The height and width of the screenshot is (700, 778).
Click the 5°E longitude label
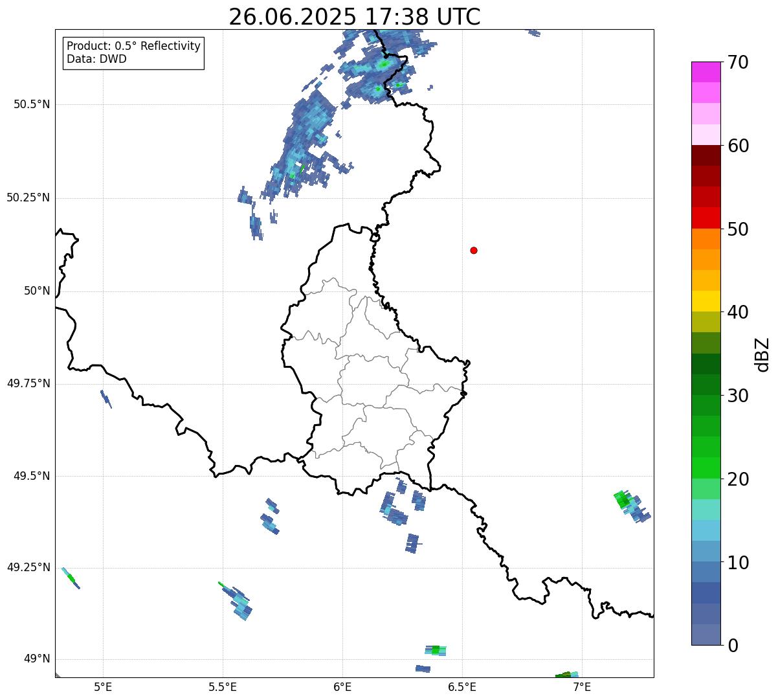103,686
